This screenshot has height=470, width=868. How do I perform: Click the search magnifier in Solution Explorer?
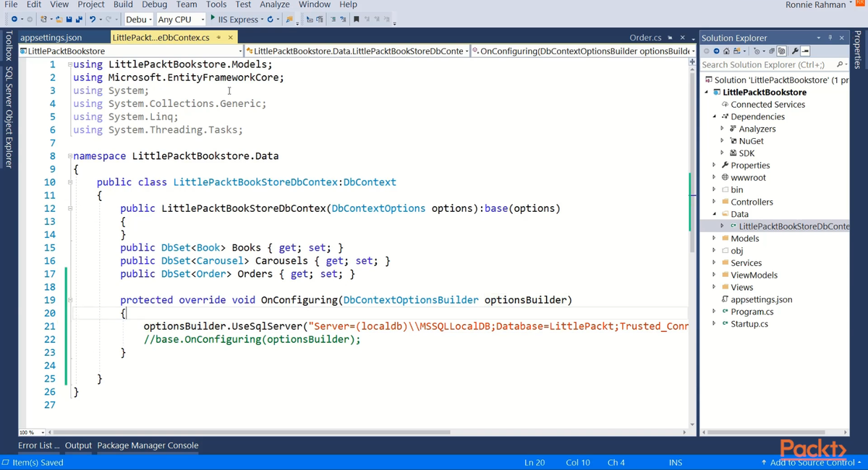click(839, 64)
